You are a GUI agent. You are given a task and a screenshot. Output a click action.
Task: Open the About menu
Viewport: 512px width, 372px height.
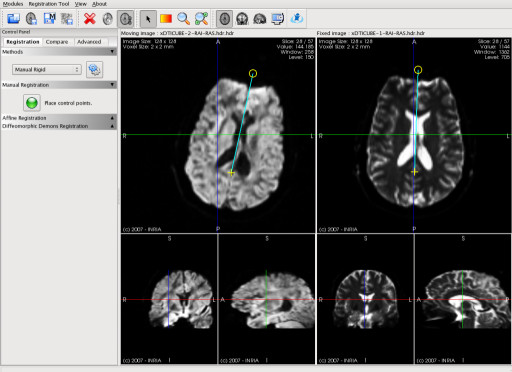point(99,4)
